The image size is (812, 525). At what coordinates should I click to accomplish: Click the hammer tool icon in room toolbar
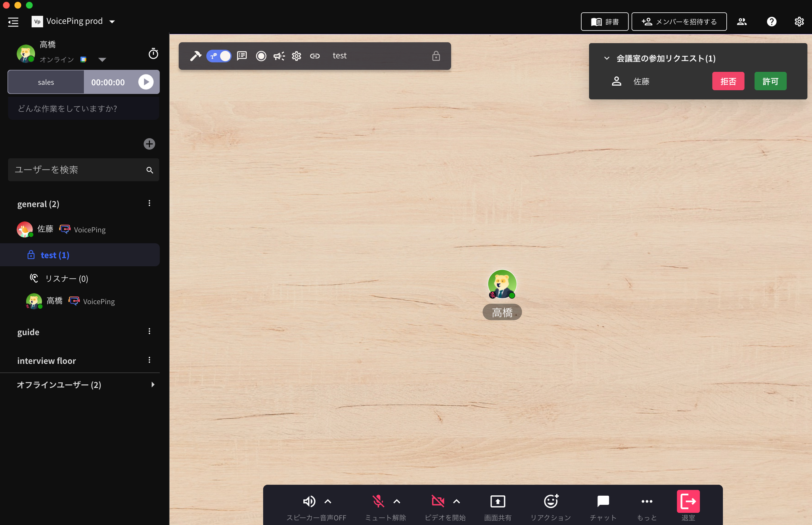(x=195, y=56)
